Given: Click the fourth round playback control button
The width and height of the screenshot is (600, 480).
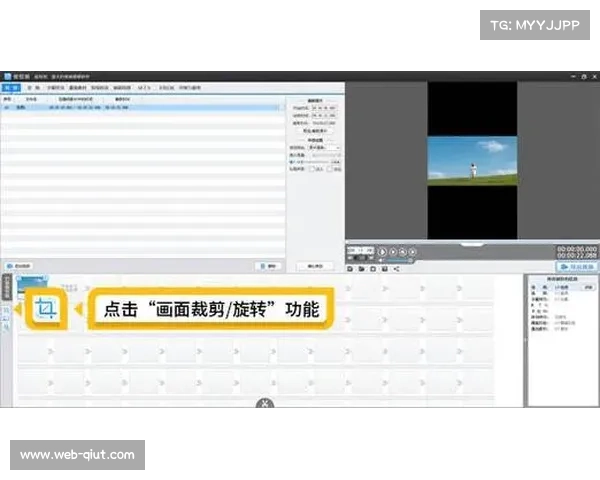Looking at the screenshot, I should click(x=412, y=252).
